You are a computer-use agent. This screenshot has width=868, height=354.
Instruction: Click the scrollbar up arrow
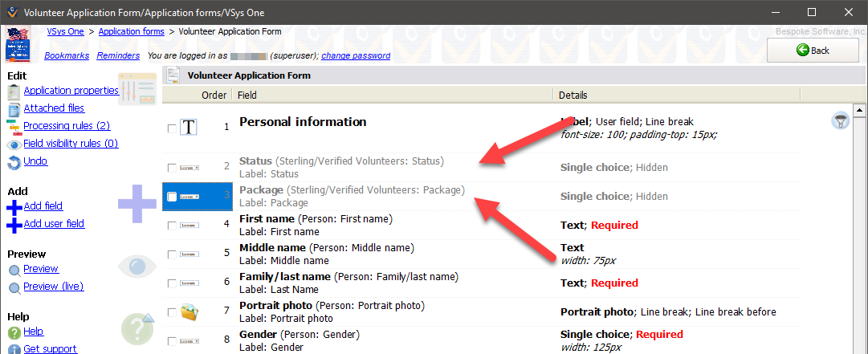858,110
